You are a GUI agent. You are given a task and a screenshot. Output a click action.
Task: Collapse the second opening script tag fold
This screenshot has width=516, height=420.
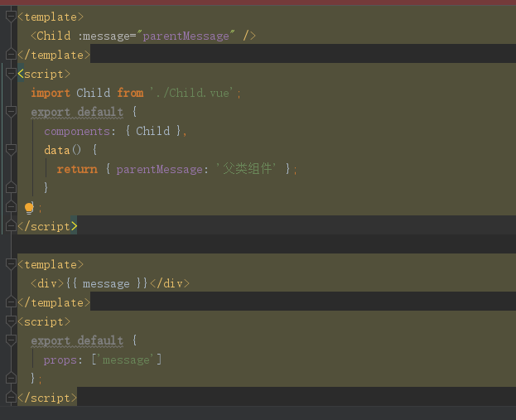pos(11,321)
